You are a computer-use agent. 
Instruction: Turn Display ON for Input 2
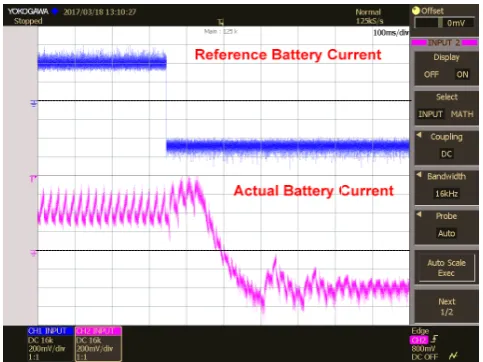(x=462, y=74)
